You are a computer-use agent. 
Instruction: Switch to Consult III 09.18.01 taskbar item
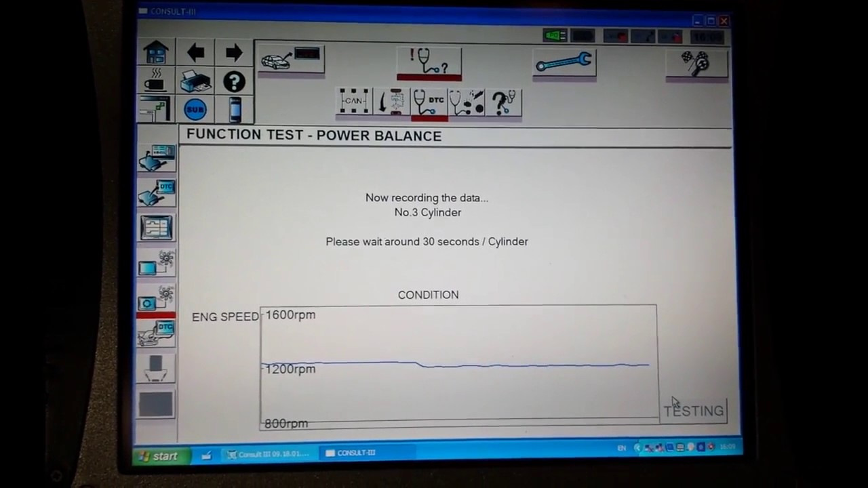point(270,453)
